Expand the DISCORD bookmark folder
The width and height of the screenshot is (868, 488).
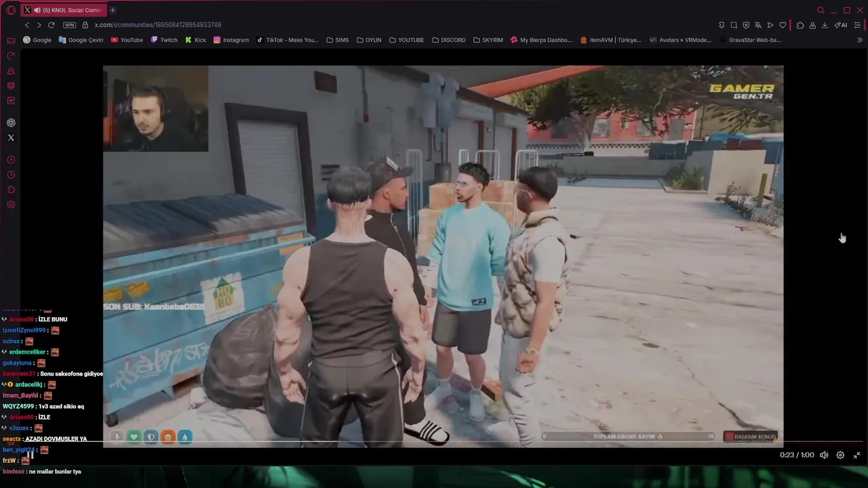point(449,40)
